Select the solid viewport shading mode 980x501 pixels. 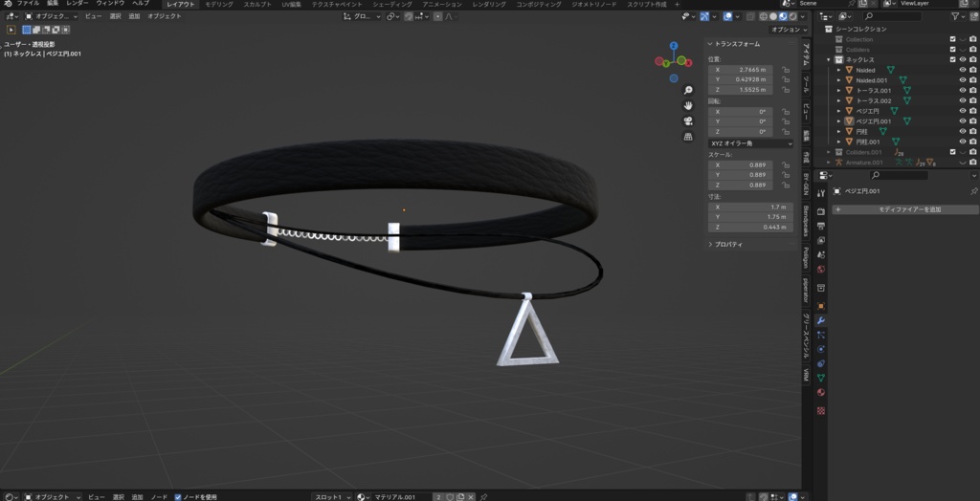(x=773, y=16)
